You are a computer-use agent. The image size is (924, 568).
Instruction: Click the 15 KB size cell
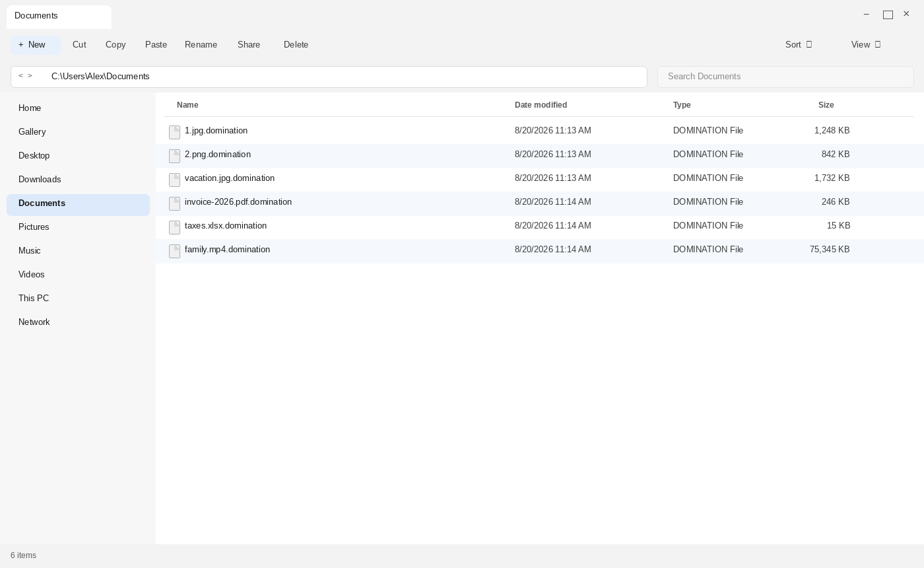pos(838,226)
